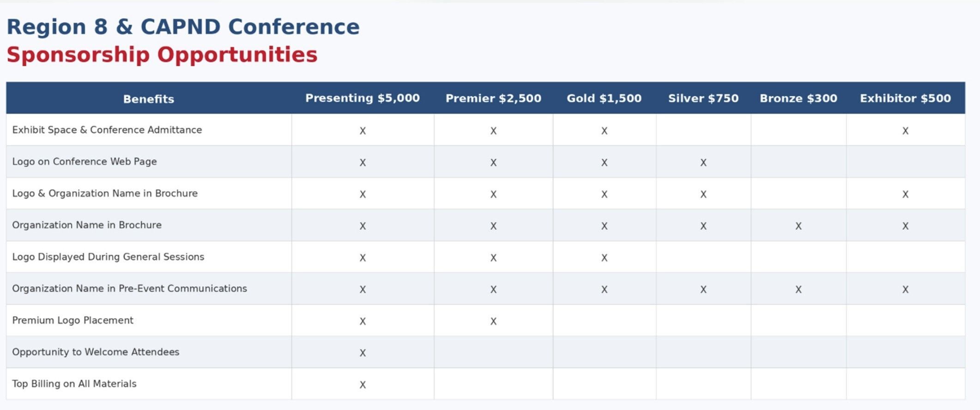Click the Benefits column header
Image resolution: width=980 pixels, height=410 pixels.
(148, 99)
